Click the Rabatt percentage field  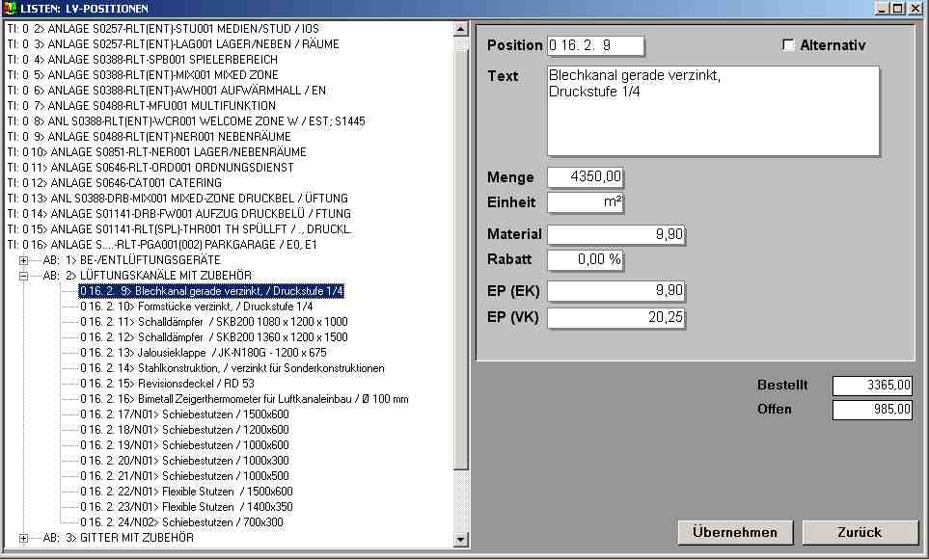pos(586,260)
